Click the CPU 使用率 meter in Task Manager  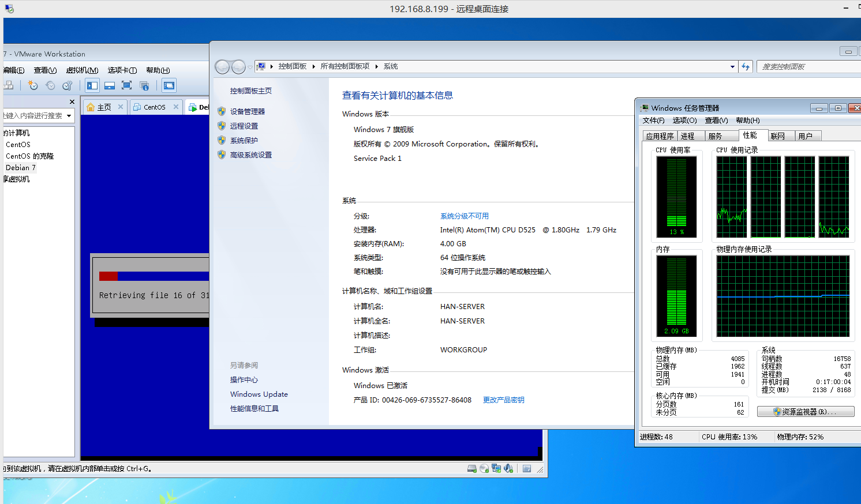pos(676,197)
